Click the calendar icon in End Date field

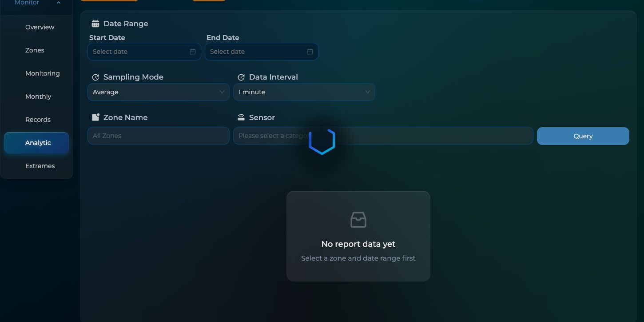tap(310, 52)
